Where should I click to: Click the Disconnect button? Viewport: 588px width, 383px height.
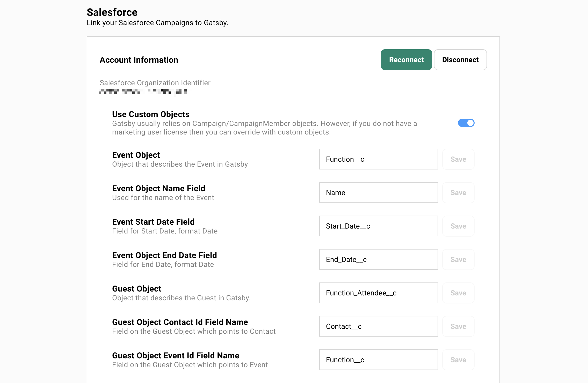(x=460, y=60)
